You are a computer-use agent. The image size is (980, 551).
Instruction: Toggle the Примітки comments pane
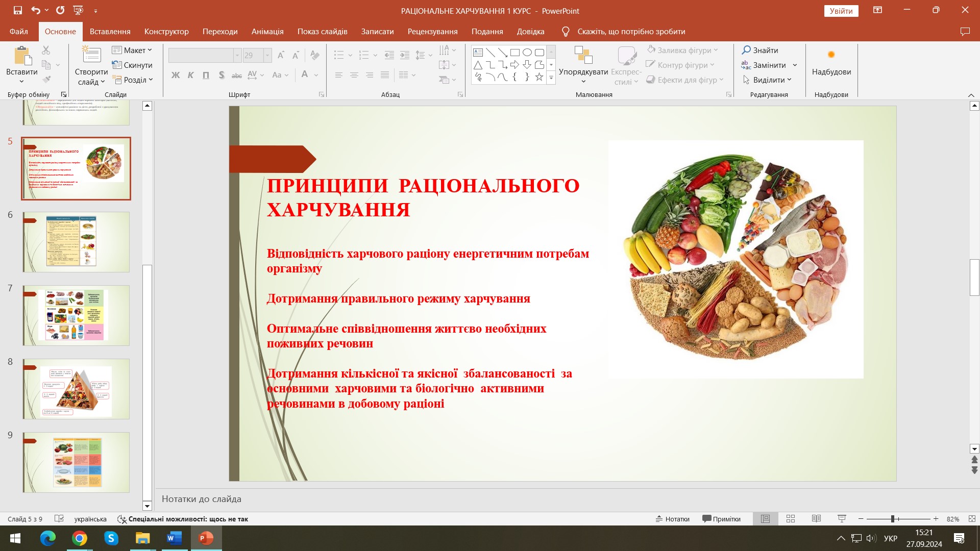coord(721,519)
